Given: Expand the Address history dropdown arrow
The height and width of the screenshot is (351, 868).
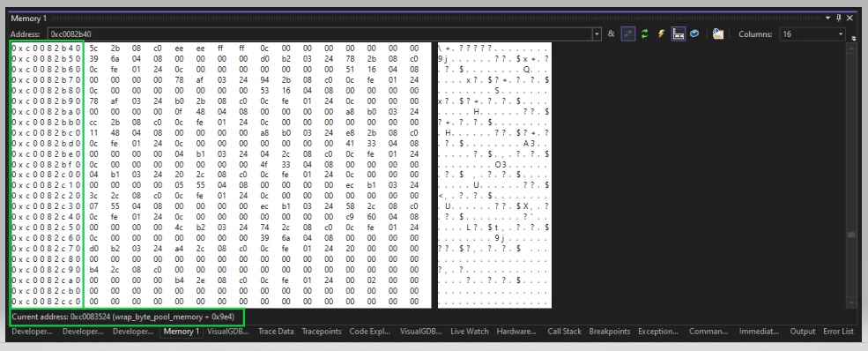Looking at the screenshot, I should 597,34.
